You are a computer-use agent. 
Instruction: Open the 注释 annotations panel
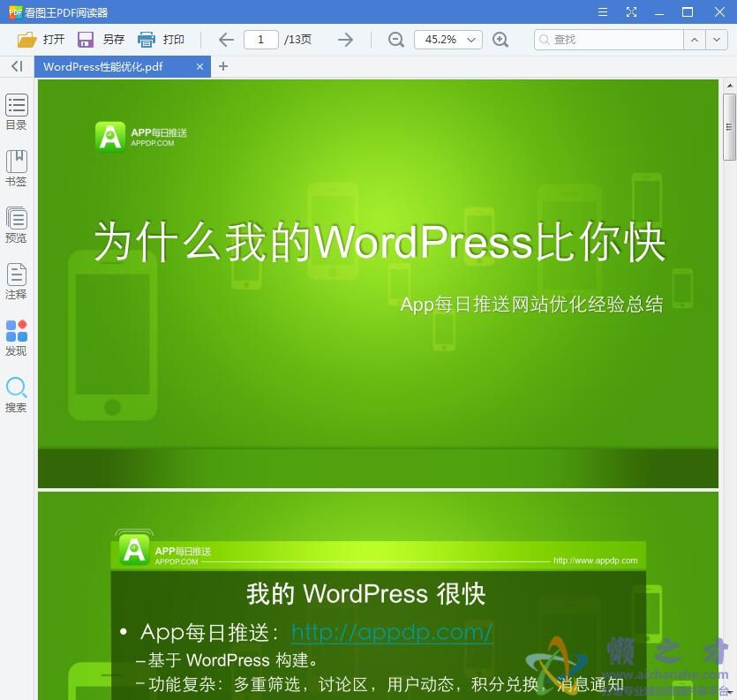[x=16, y=281]
